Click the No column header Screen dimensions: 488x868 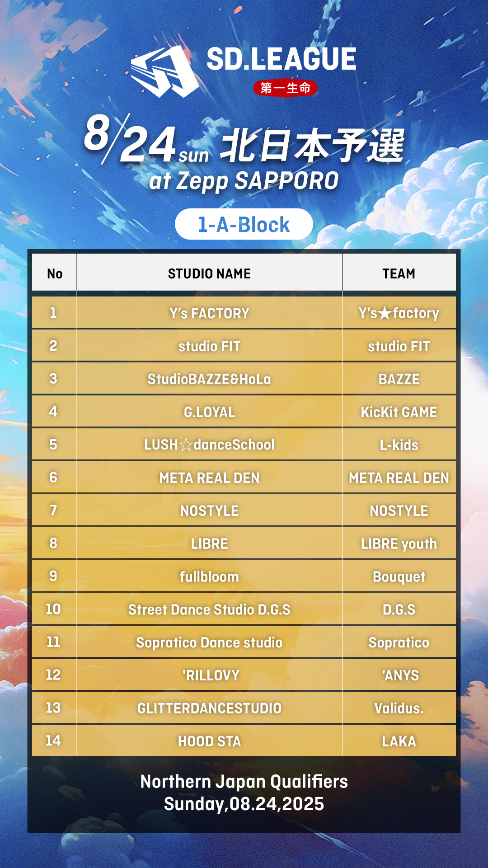(x=55, y=274)
